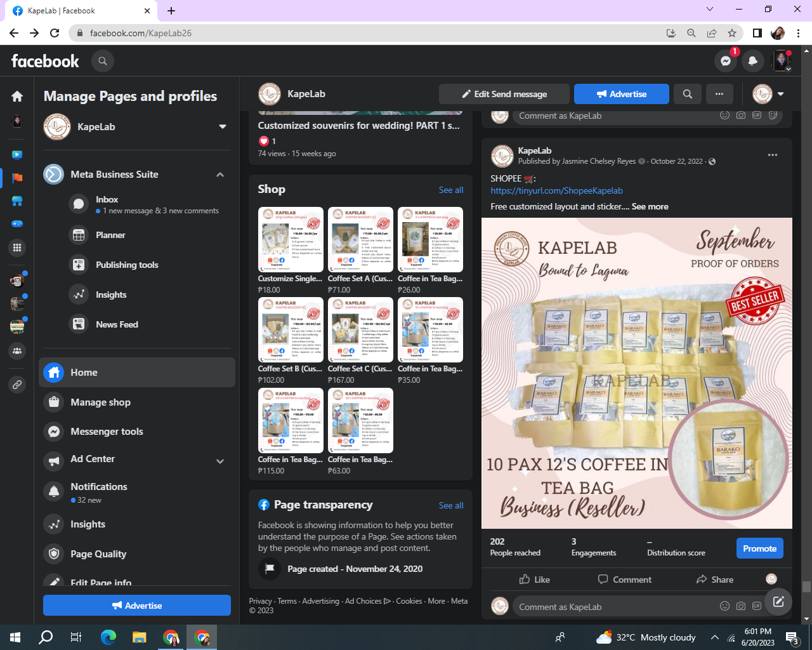
Task: Bookmark this page with the star icon
Action: coord(732,33)
